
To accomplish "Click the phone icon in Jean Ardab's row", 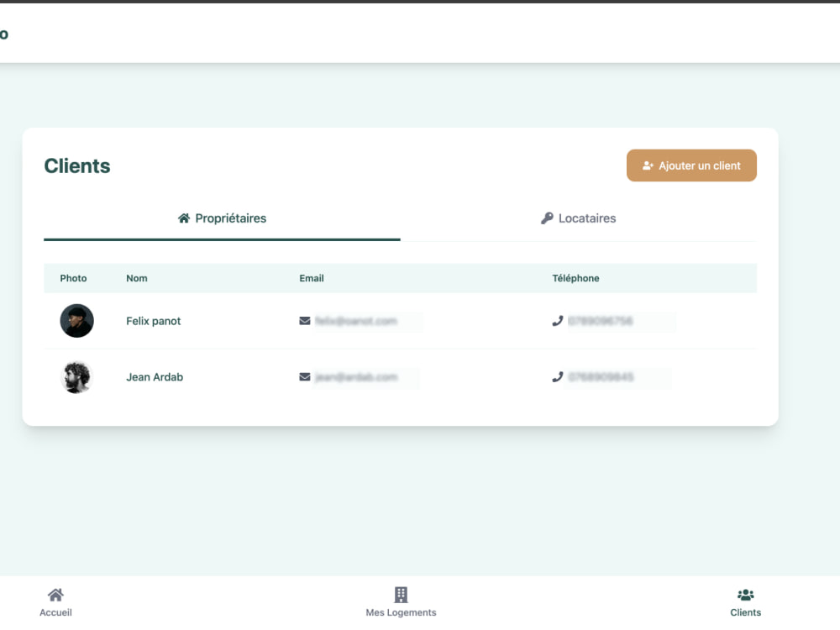I will point(558,377).
